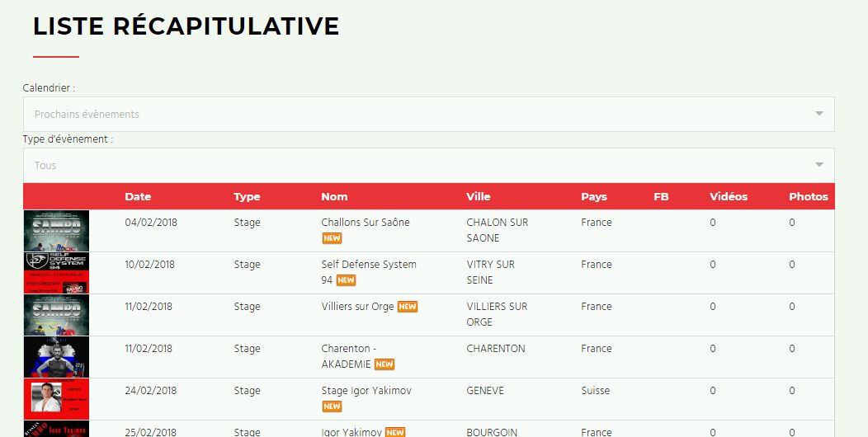
Task: Click the Pays column header
Action: click(593, 196)
